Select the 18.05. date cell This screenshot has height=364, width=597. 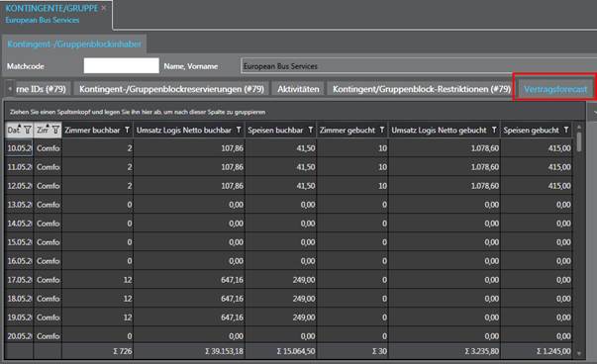pyautogui.click(x=20, y=299)
